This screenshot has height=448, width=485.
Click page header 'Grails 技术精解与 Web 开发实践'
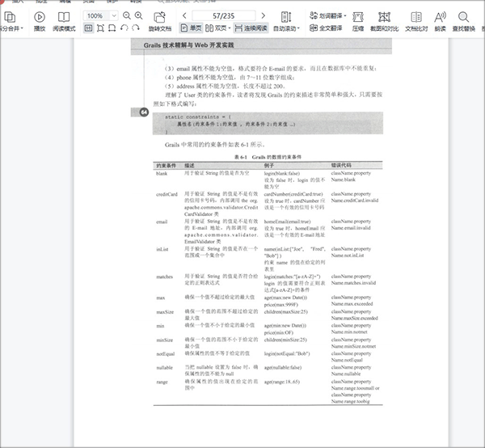click(x=188, y=45)
